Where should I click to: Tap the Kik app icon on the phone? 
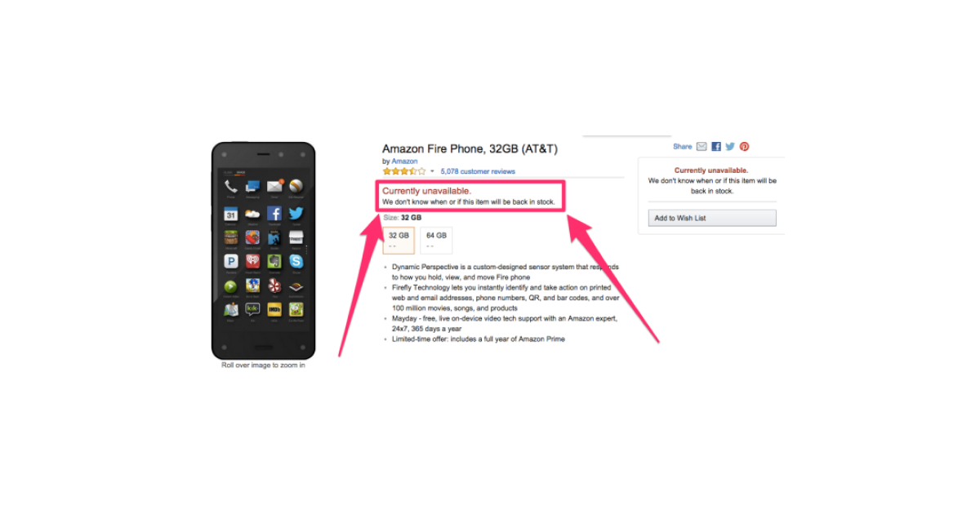coord(253,309)
